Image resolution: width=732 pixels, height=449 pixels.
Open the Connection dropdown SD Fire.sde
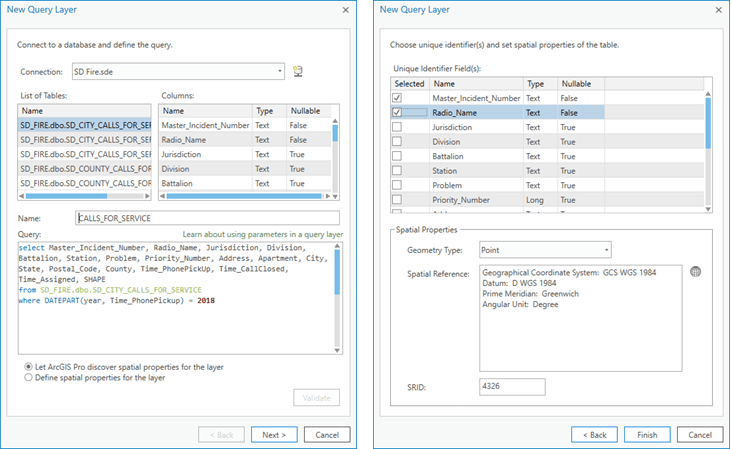tap(178, 71)
